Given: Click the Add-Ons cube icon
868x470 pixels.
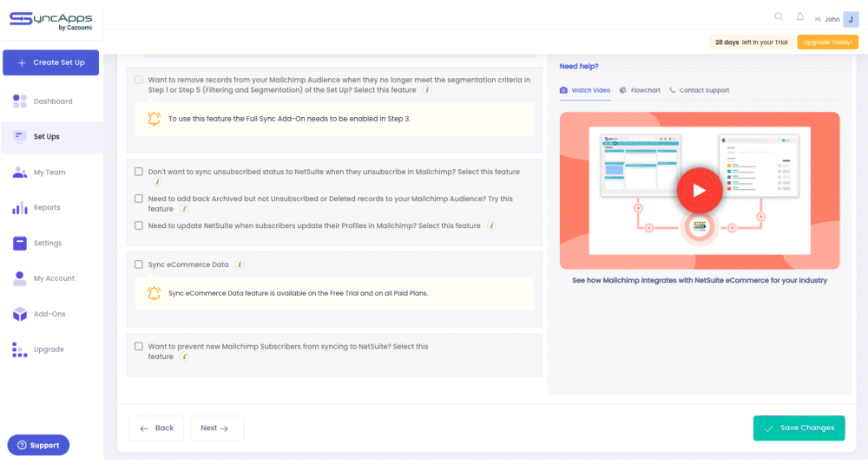Looking at the screenshot, I should [20, 314].
